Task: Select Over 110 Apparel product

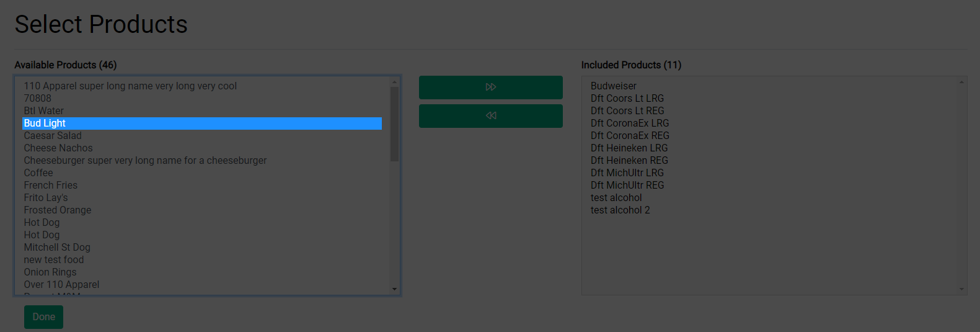Action: coord(202,285)
